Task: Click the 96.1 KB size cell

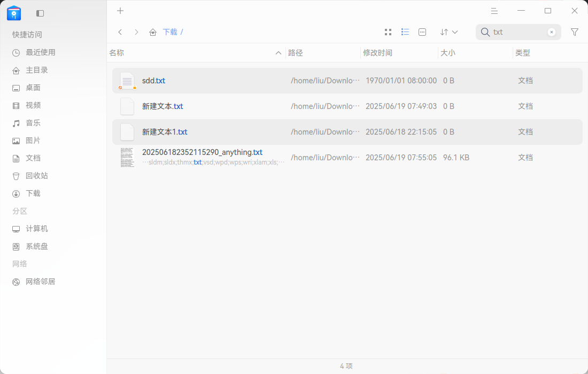Action: tap(456, 158)
